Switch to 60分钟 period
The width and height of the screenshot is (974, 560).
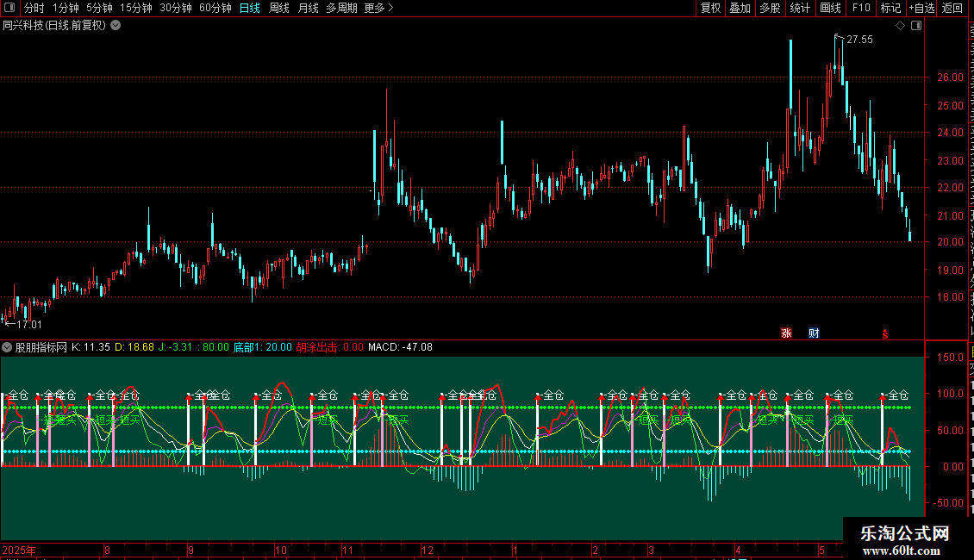point(215,8)
